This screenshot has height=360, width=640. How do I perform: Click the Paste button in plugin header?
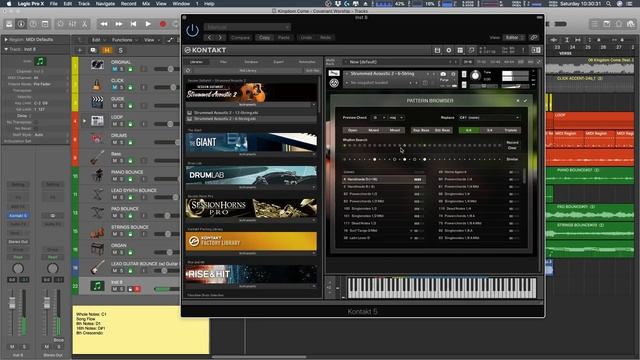coord(284,38)
